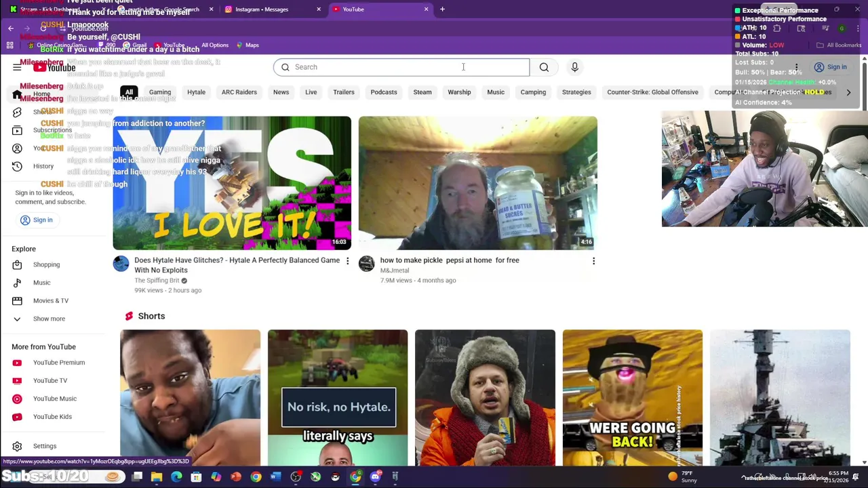Select the Camping filter chip
868x488 pixels.
tap(533, 92)
